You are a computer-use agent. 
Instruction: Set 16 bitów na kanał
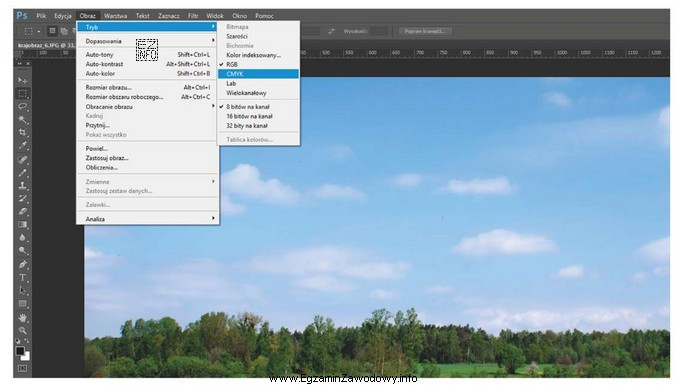pyautogui.click(x=259, y=116)
